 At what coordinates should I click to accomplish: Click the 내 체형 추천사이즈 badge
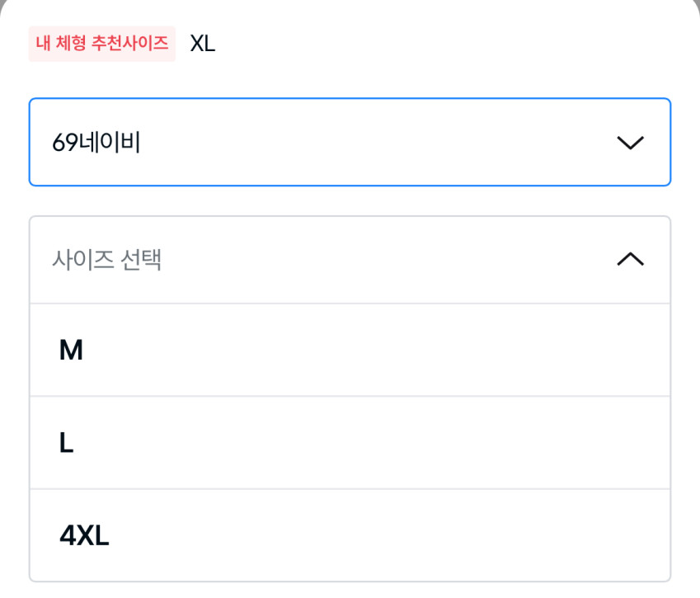[102, 43]
